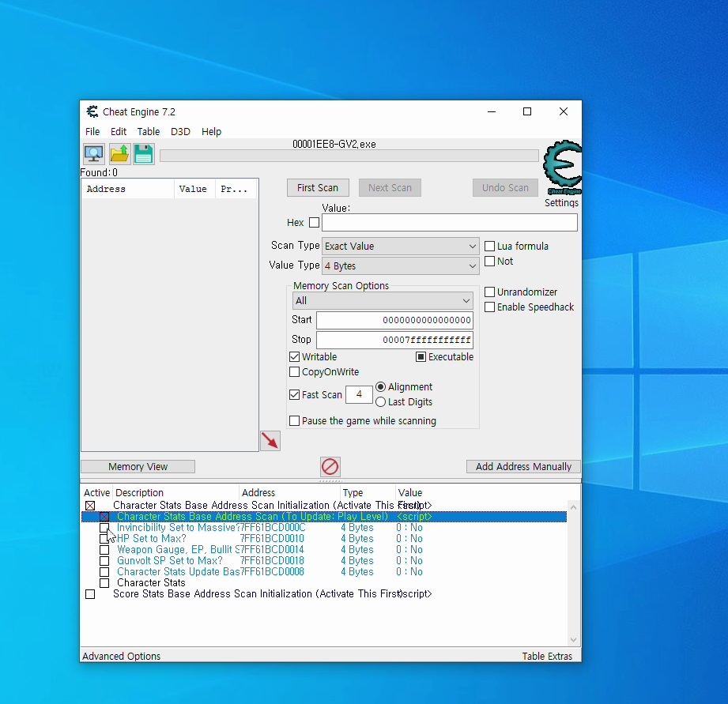Image resolution: width=728 pixels, height=704 pixels.
Task: Click the First Scan button
Action: (x=318, y=188)
